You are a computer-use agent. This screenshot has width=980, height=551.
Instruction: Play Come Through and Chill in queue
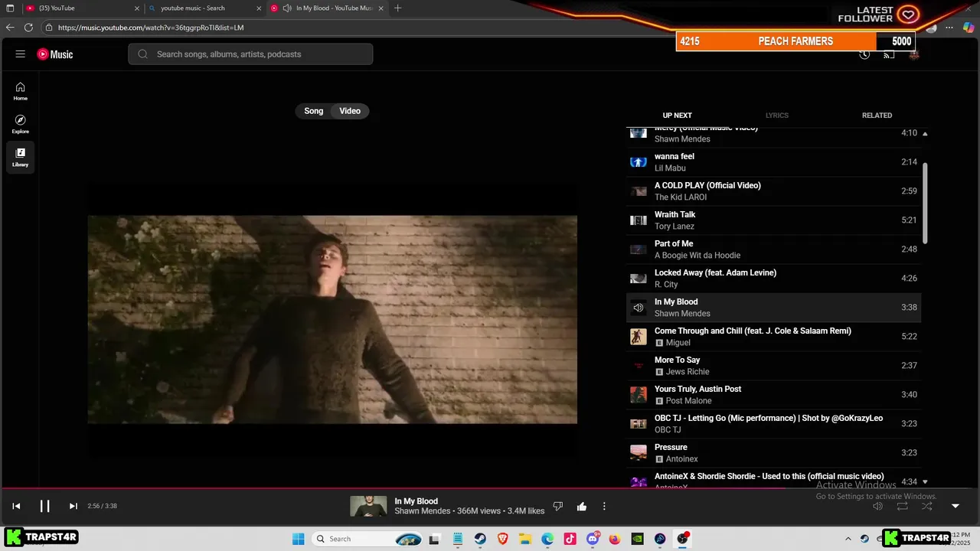coord(773,337)
